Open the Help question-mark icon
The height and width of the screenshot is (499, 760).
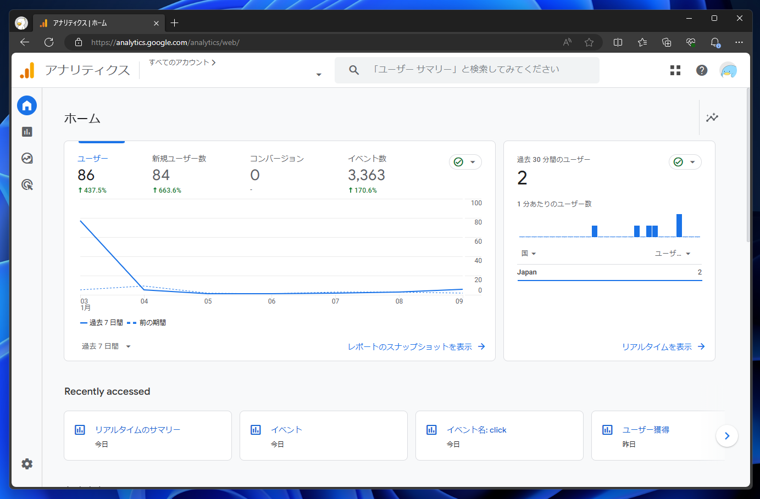pos(701,70)
